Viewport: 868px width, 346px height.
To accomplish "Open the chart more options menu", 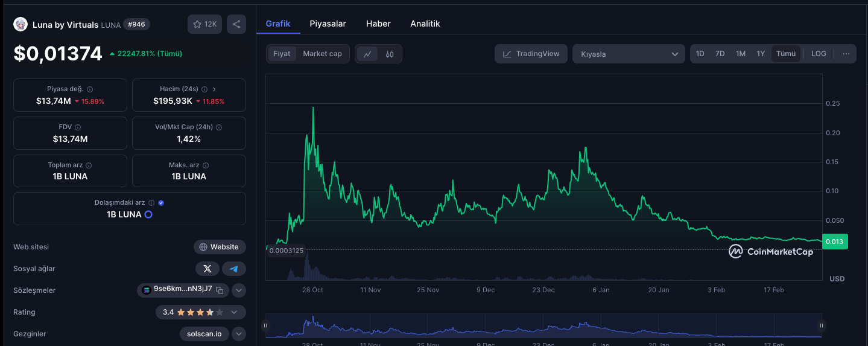I will point(846,54).
